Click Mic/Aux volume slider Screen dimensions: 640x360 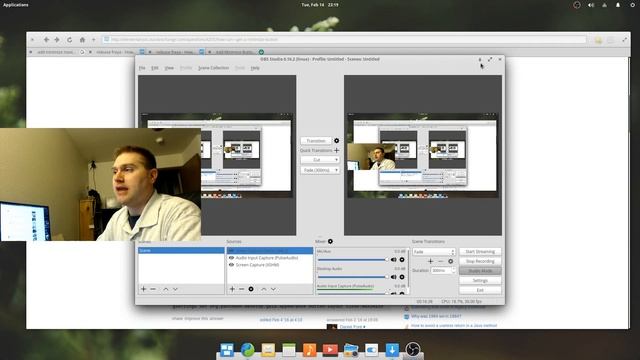pyautogui.click(x=353, y=260)
